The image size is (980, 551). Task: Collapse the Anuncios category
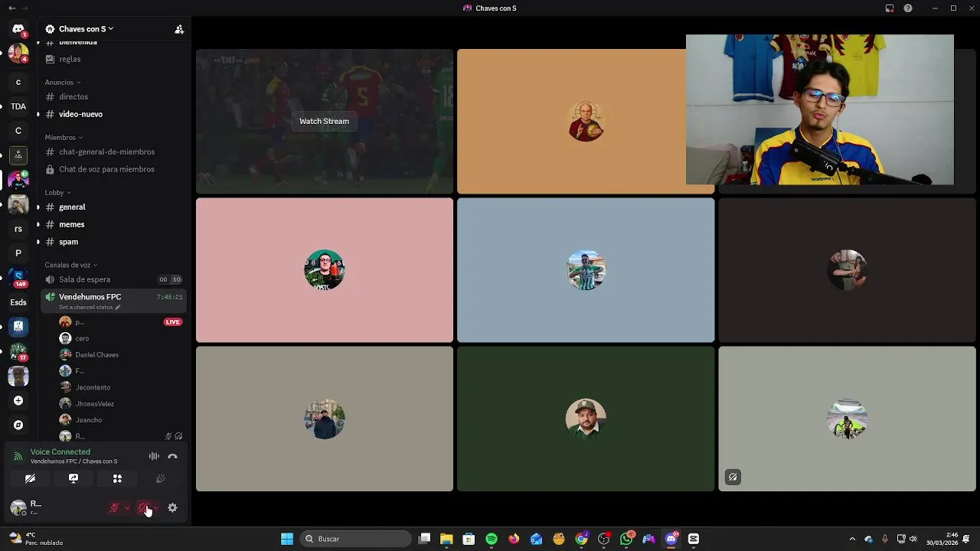tap(62, 82)
